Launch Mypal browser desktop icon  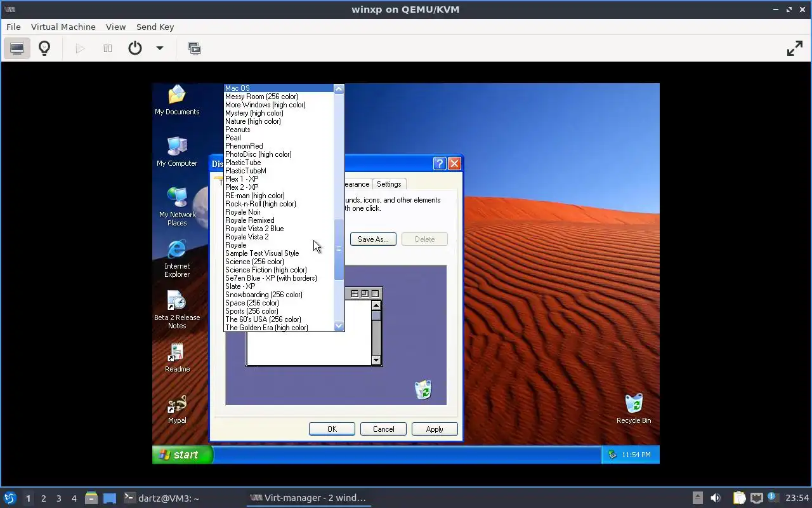pyautogui.click(x=177, y=410)
